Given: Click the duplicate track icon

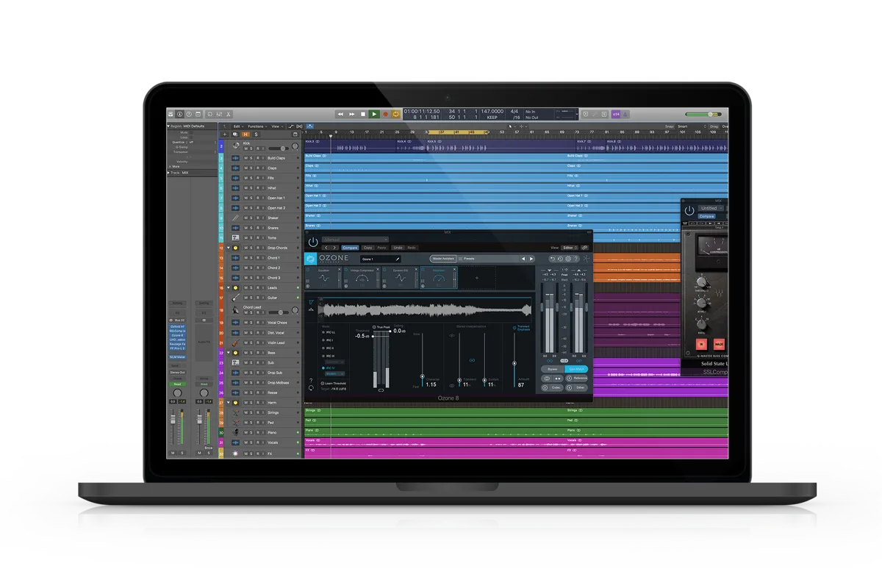Looking at the screenshot, I should [x=234, y=135].
